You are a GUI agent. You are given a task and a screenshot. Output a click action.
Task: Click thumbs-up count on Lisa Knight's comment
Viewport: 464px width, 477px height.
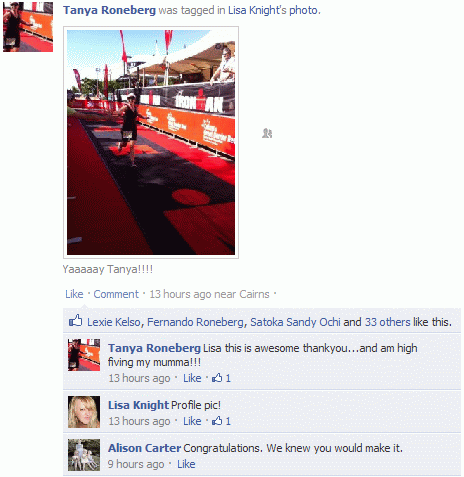[221, 421]
